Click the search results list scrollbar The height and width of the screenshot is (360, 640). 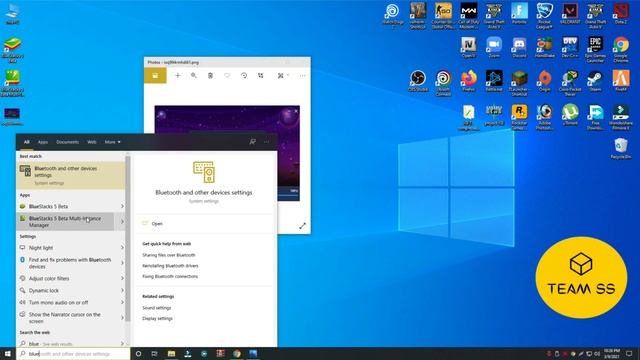pyautogui.click(x=128, y=238)
